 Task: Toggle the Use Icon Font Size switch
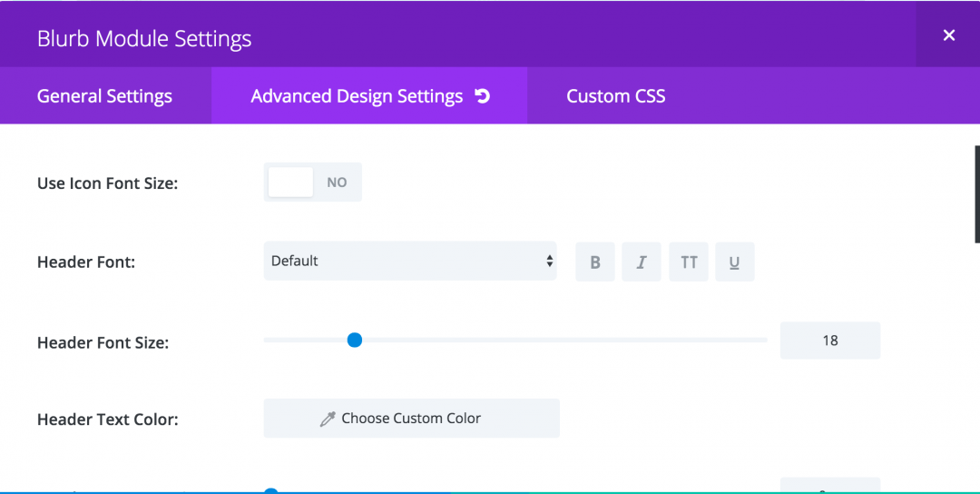(312, 182)
